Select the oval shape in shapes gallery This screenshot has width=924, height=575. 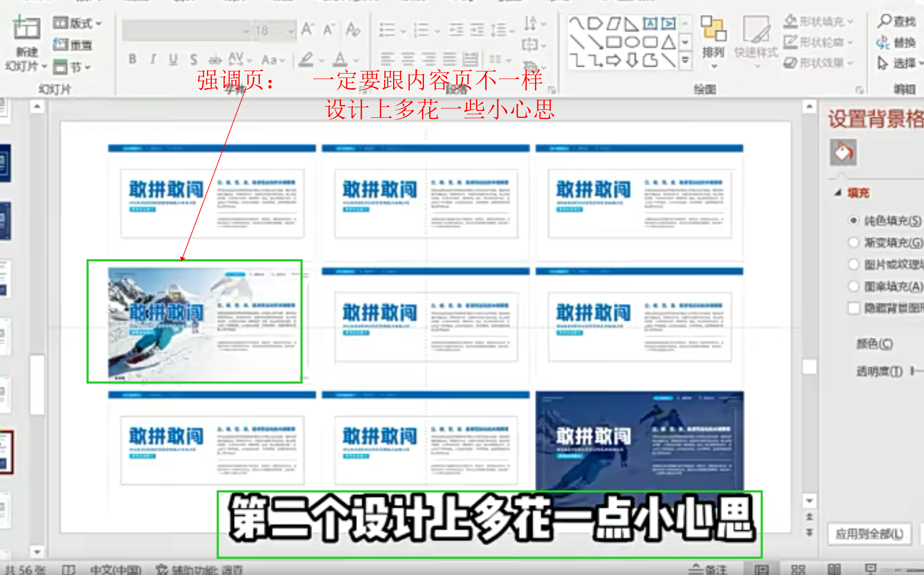click(x=632, y=42)
